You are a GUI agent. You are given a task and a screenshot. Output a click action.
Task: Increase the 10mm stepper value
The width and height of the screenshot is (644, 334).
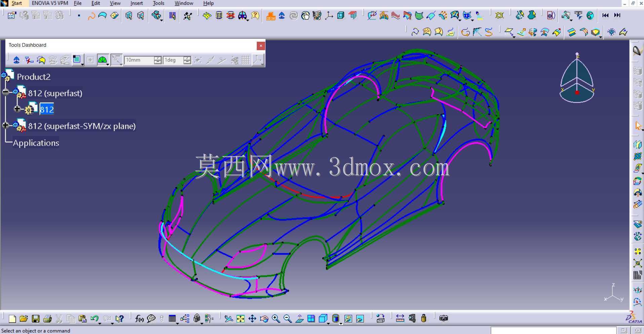pos(158,58)
